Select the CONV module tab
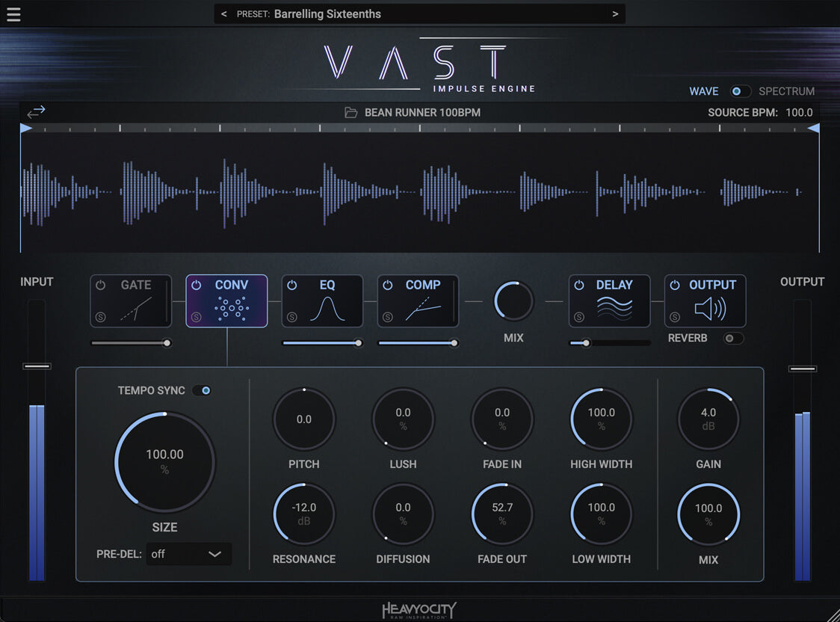The height and width of the screenshot is (622, 840). pos(226,301)
